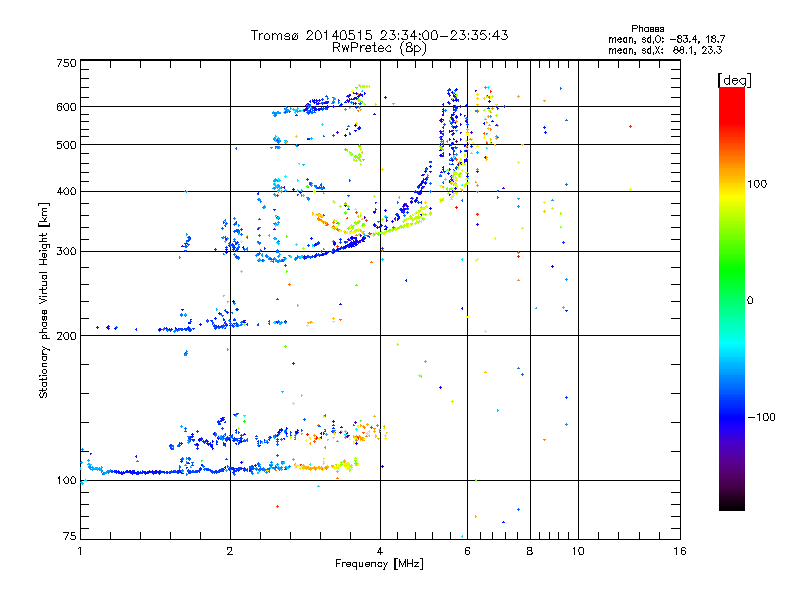The height and width of the screenshot is (600, 800).
Task: Click the x-axis tick label '4'
Action: (x=380, y=551)
